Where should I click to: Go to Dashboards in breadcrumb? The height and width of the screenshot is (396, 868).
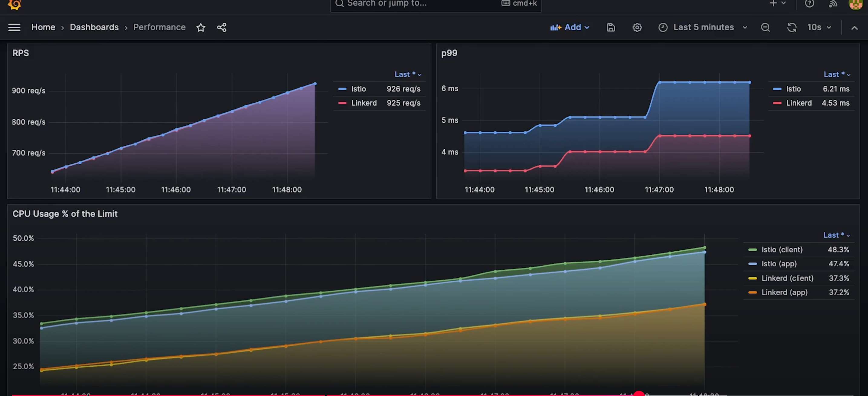94,27
